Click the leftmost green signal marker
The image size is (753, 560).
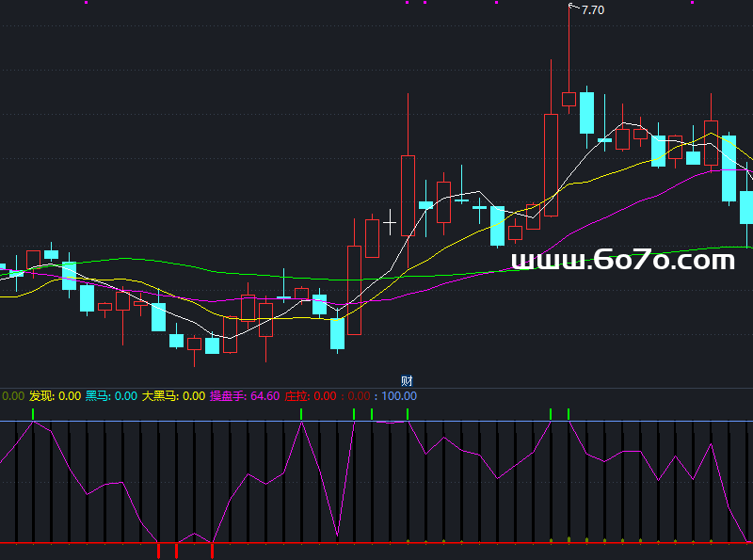33,414
